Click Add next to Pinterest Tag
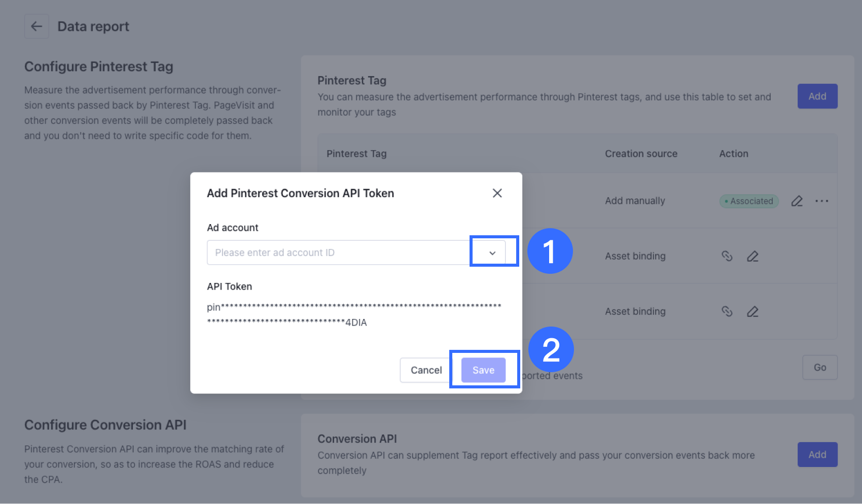The image size is (862, 504). click(x=817, y=96)
